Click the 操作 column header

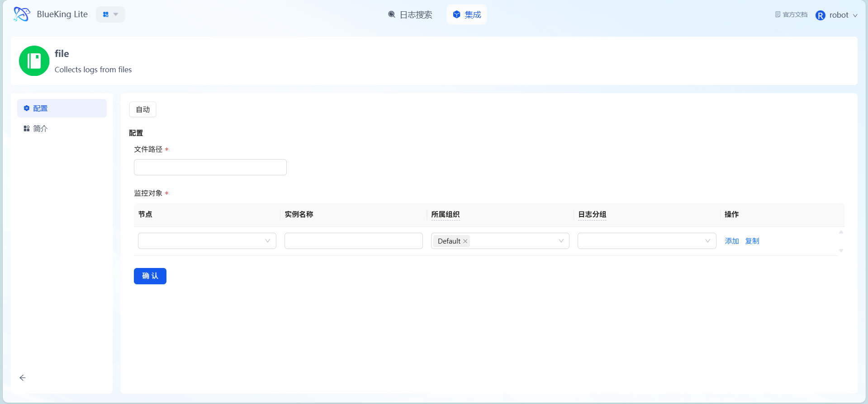tap(732, 215)
